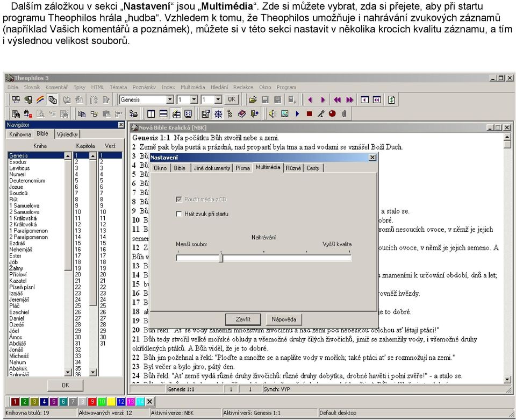Click the blue play triangle icon
Screen dimensions: 516x420
[297, 113]
